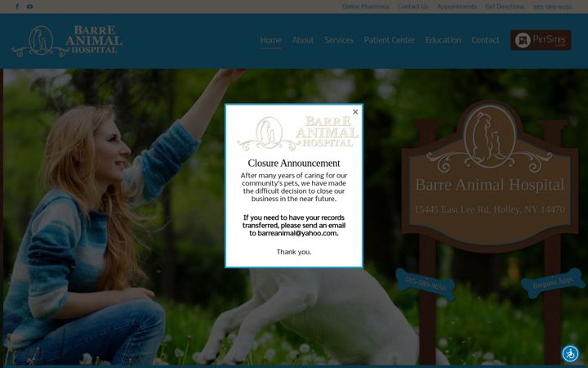The height and width of the screenshot is (368, 588).
Task: Close the Closure Announcement popup
Action: (x=355, y=112)
